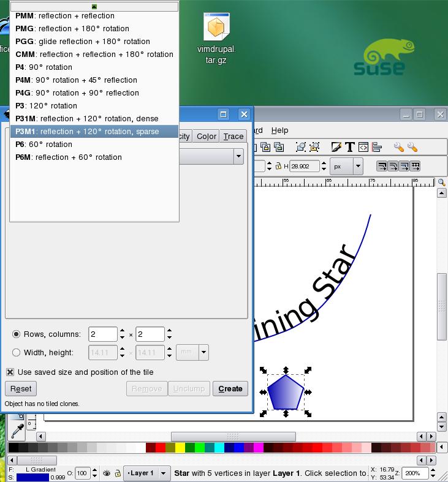Expand the Layer 1 selector dropdown

(163, 473)
